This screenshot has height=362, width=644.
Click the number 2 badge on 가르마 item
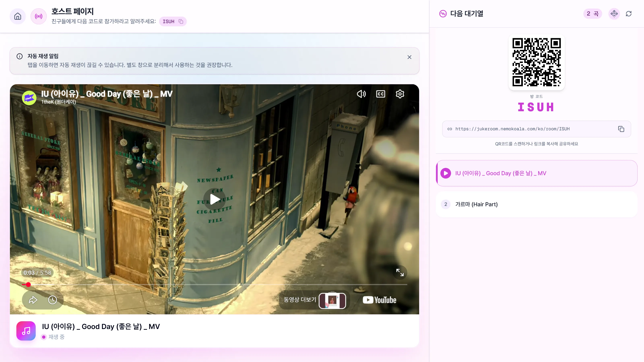pos(446,204)
